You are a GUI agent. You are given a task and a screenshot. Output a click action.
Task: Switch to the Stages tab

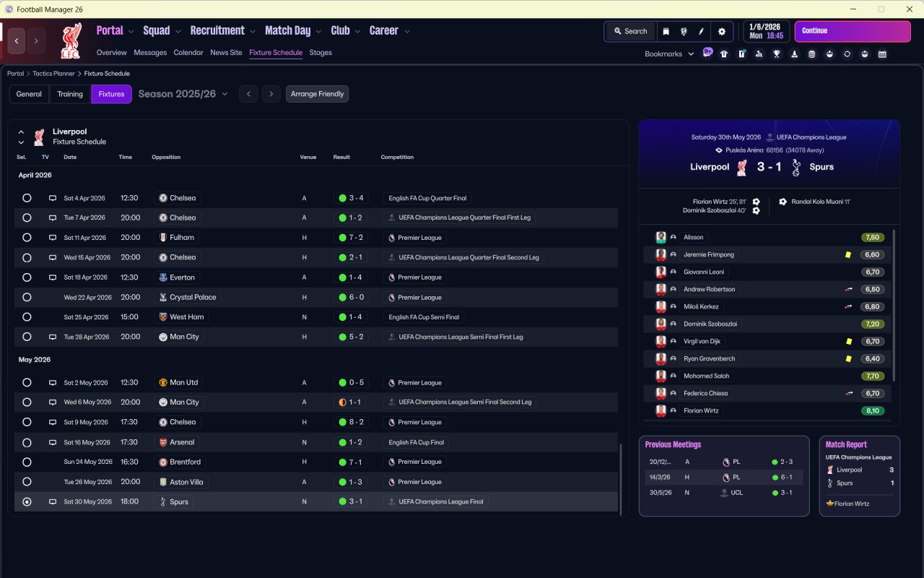click(321, 53)
